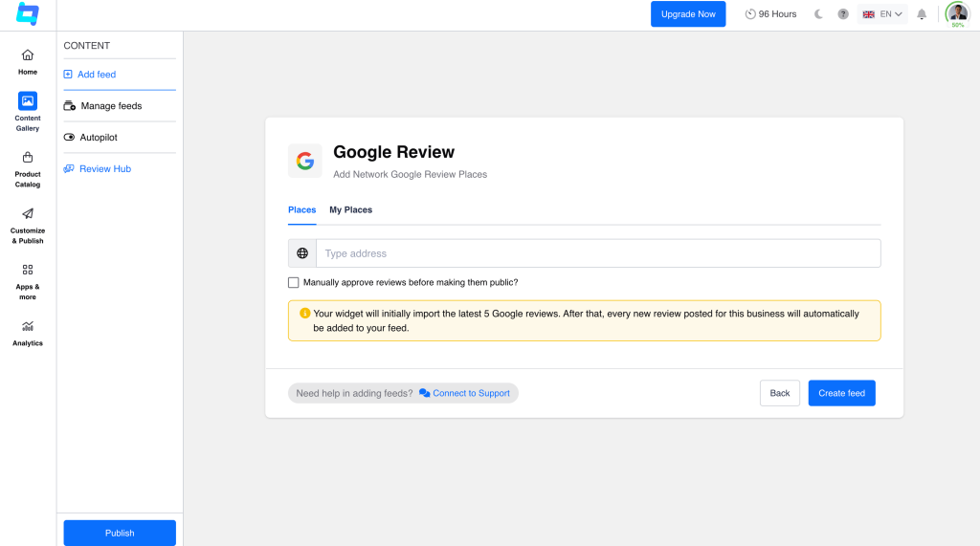Click the 96 Hours trial timer

click(x=770, y=13)
